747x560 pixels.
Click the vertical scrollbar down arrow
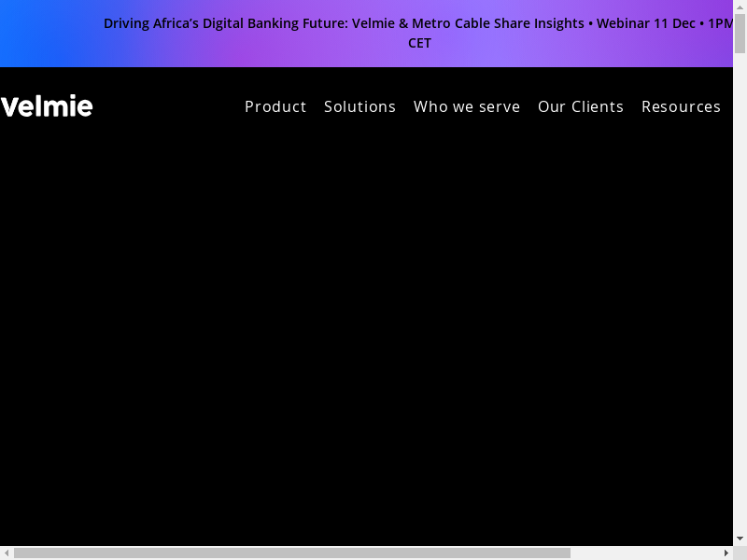(740, 539)
